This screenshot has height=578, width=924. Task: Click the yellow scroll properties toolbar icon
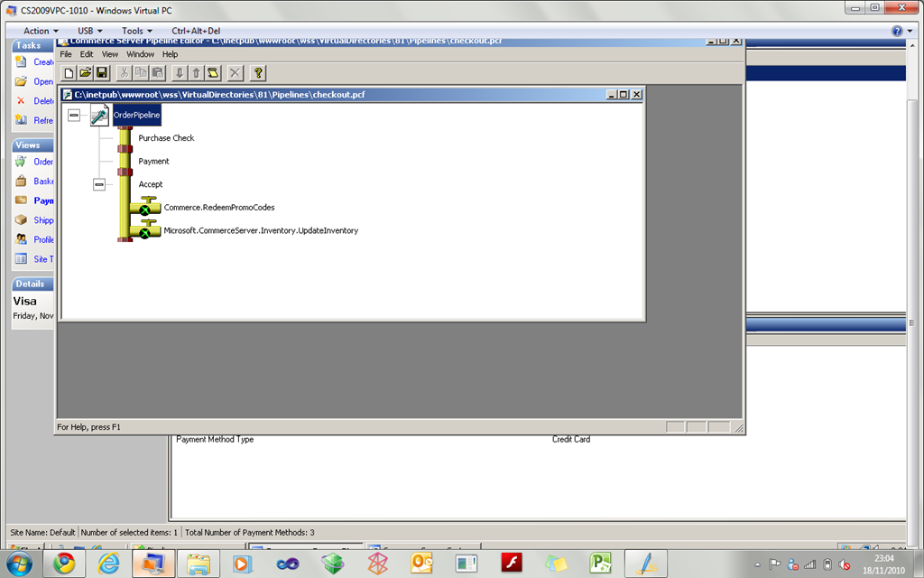point(213,73)
